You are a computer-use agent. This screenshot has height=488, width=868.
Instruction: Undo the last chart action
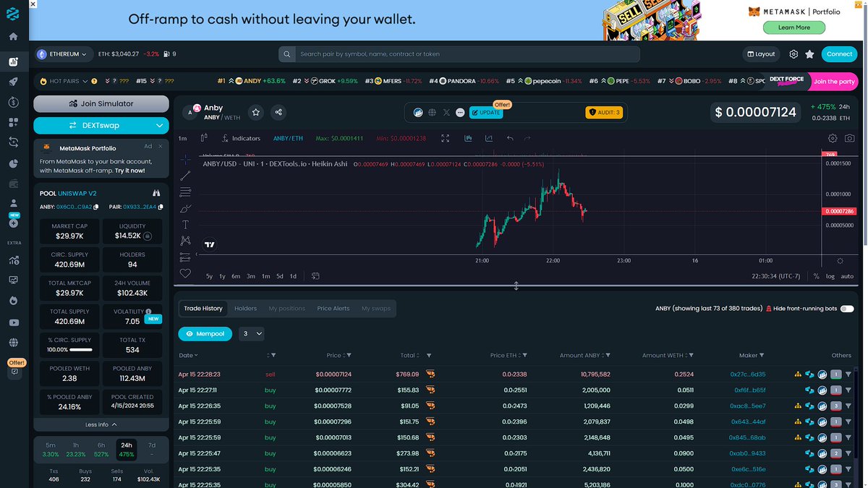(510, 138)
